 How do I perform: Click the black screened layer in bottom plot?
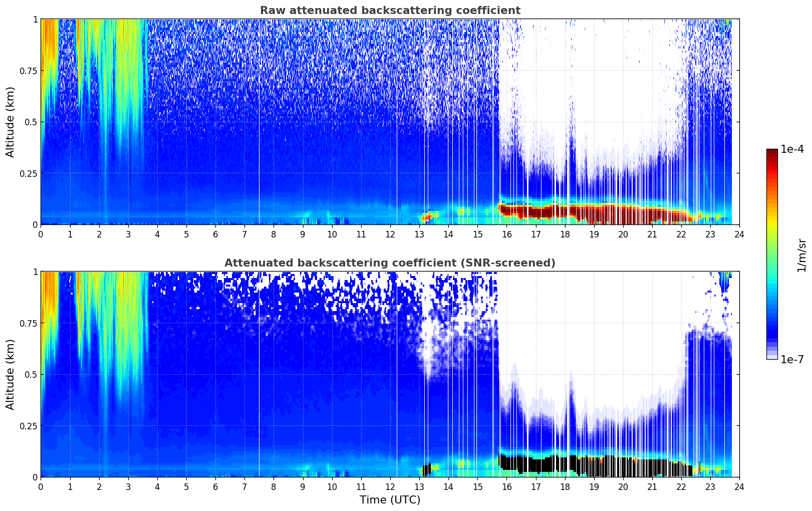pos(601,466)
